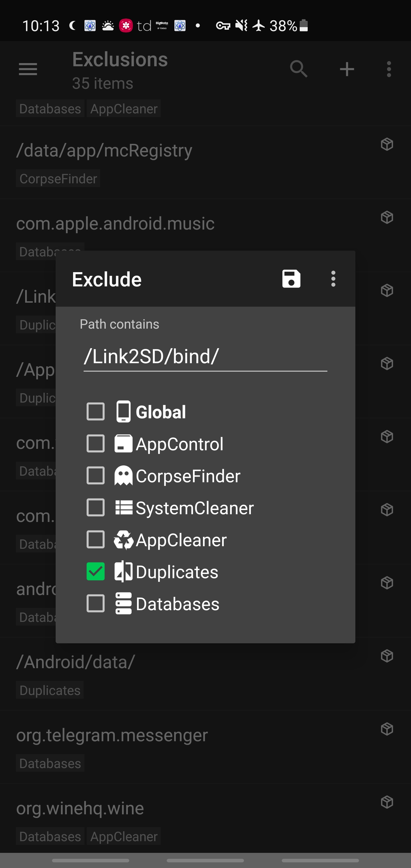Click the cube icon beside com.apple.android.music
The width and height of the screenshot is (411, 868).
pos(387,217)
